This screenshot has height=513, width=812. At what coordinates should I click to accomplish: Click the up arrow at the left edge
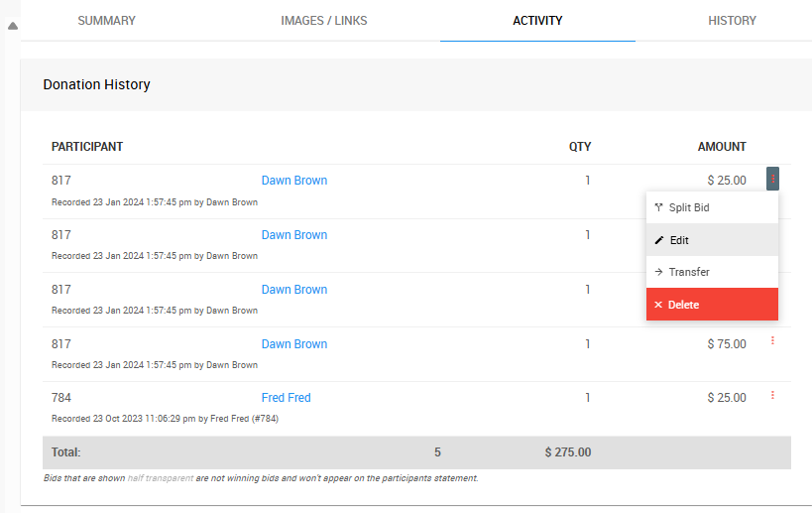[x=12, y=26]
